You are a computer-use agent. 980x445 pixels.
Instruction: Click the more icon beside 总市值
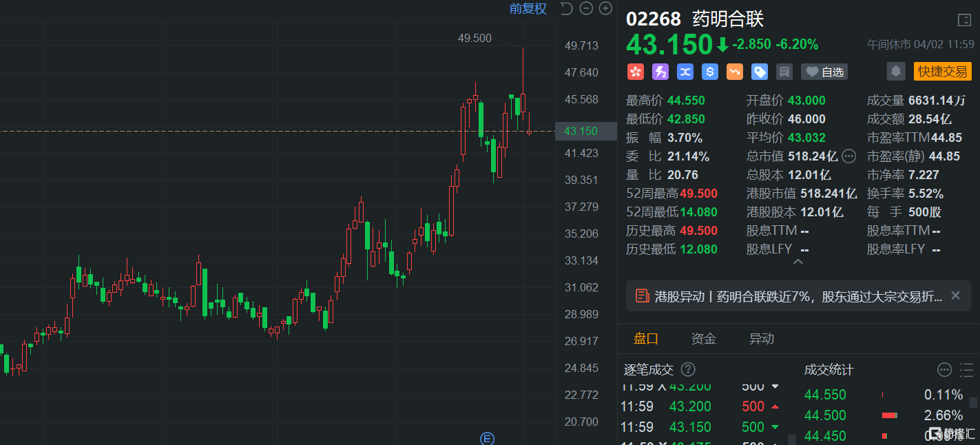(848, 156)
